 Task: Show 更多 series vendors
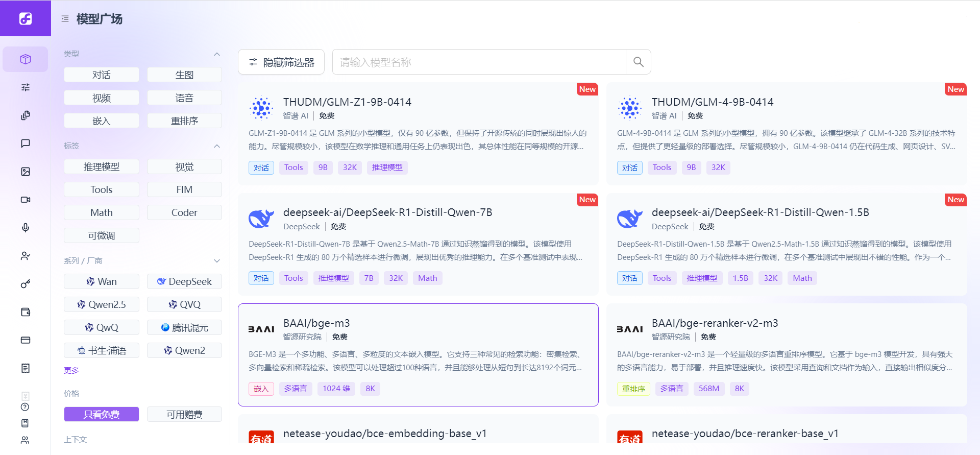pos(71,370)
